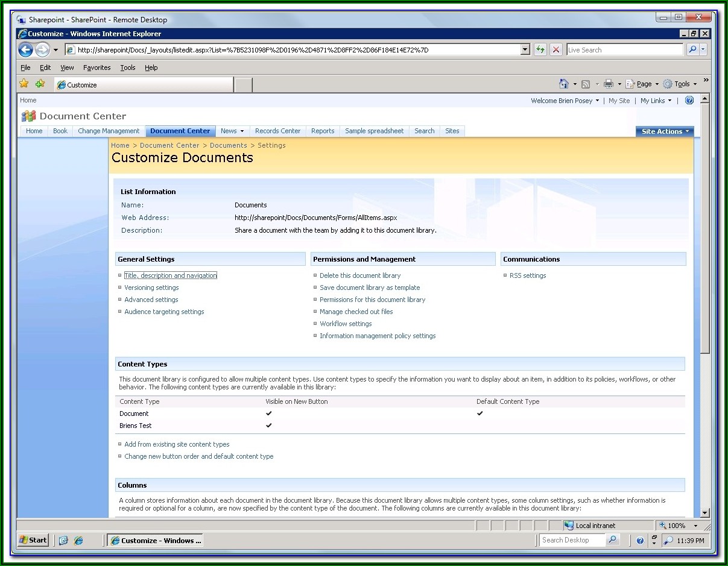Launch Internet Explorer from Quick Launch
The image size is (728, 566).
[x=78, y=541]
